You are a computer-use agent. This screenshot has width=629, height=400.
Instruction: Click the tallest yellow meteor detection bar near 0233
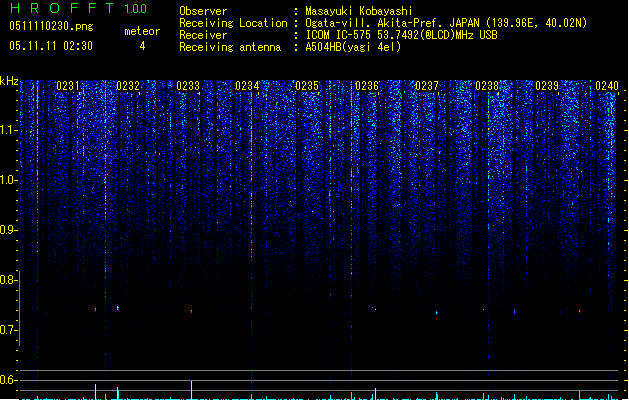[x=192, y=390]
